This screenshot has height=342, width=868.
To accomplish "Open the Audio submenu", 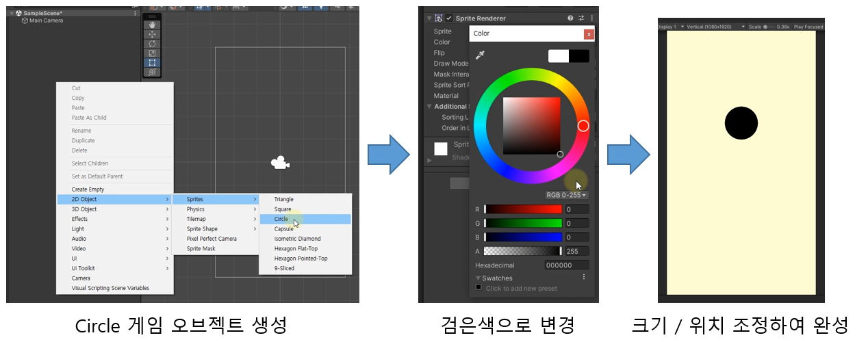I will (x=114, y=239).
